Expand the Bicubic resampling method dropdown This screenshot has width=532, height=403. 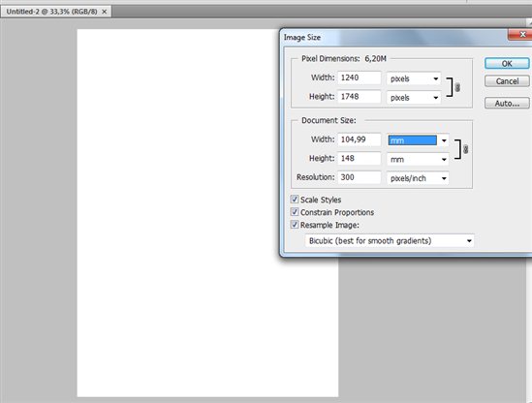[390, 241]
